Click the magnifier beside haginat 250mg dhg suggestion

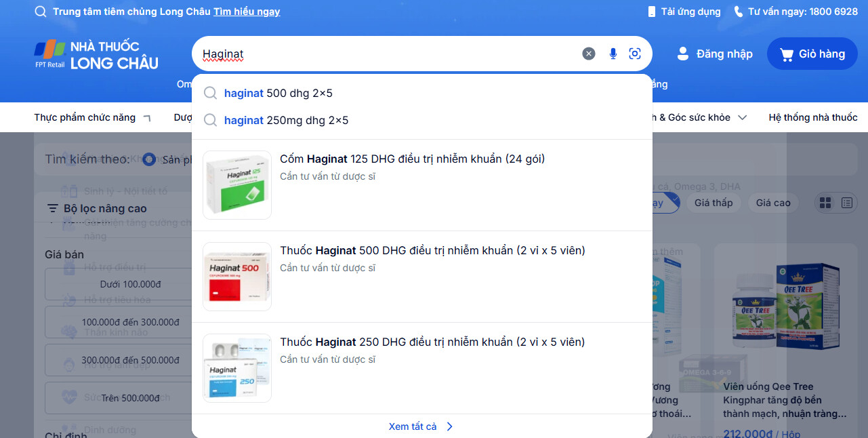(x=211, y=120)
